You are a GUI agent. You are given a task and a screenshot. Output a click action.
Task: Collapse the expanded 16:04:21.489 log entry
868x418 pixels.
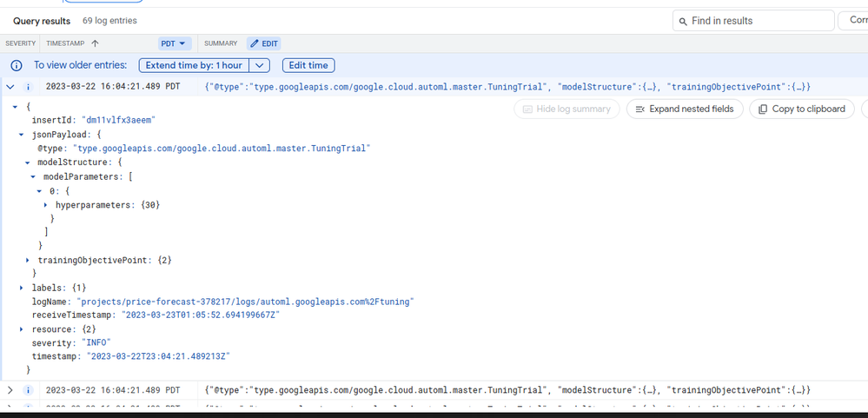click(x=10, y=87)
